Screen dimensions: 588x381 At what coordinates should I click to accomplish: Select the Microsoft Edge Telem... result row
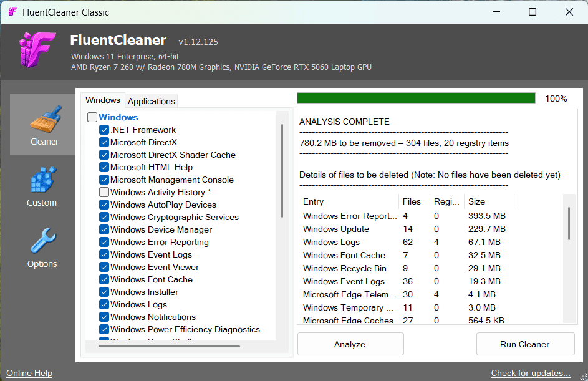(x=407, y=295)
